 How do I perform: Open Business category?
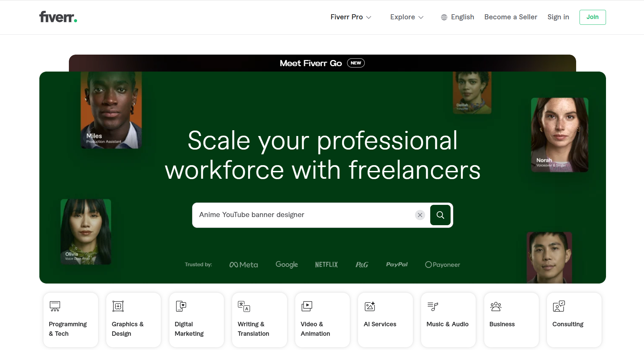coord(511,320)
